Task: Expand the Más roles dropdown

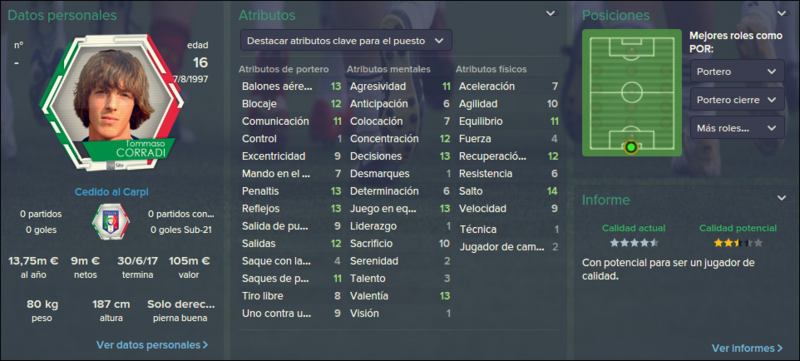Action: pyautogui.click(x=737, y=127)
